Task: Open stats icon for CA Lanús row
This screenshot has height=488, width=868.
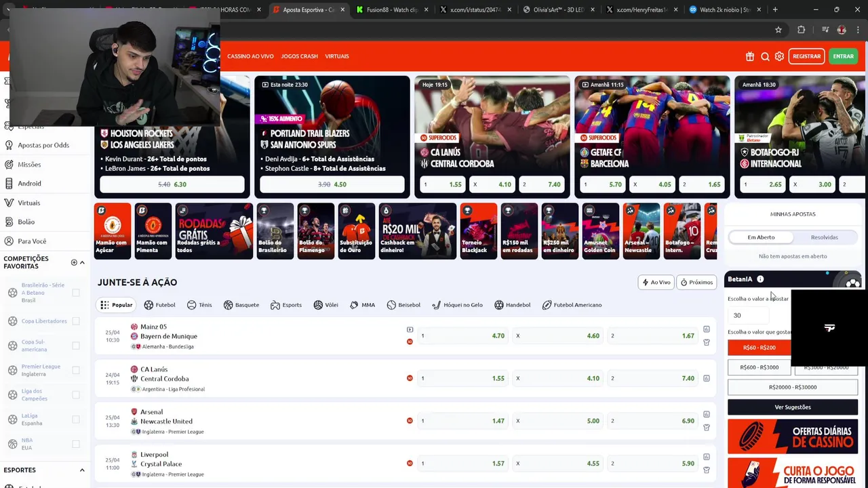Action: tap(706, 378)
